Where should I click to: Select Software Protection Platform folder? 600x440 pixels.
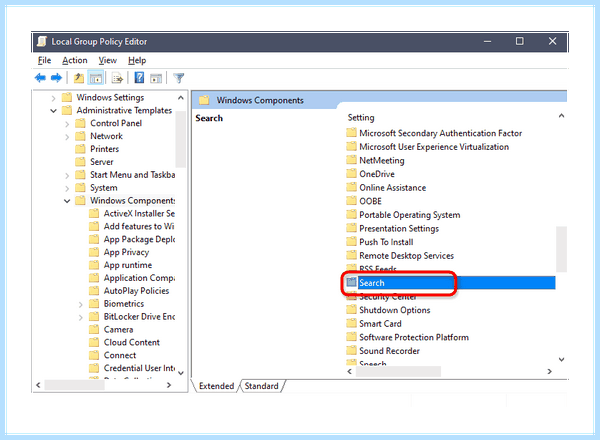point(414,337)
